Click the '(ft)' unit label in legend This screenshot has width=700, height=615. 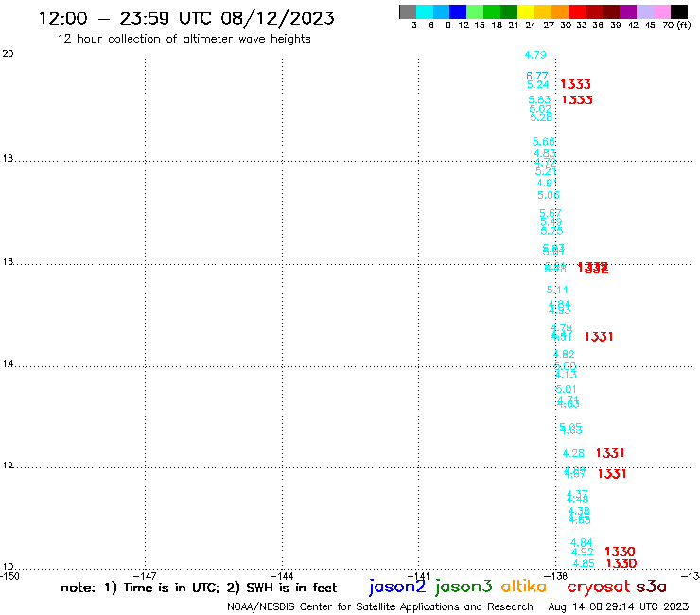(x=684, y=25)
